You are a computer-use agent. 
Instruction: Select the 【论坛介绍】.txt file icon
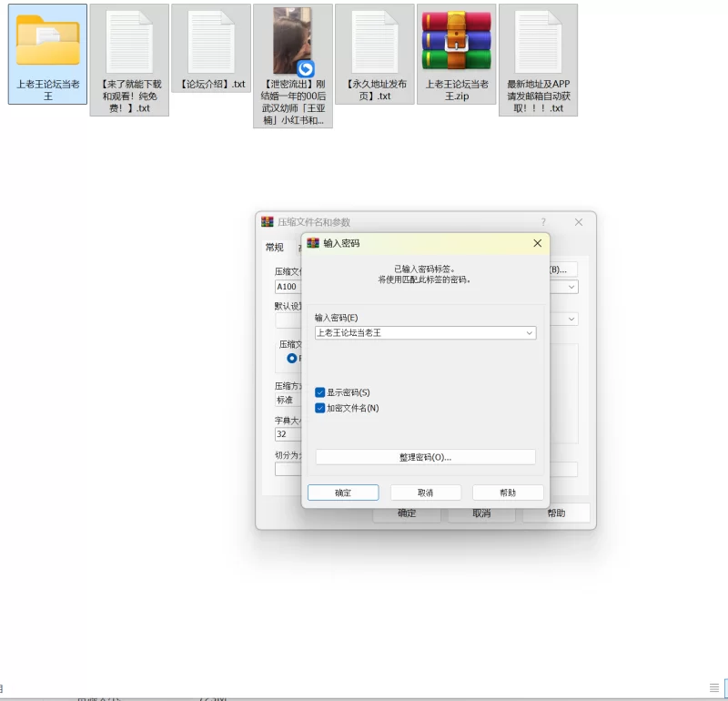tap(211, 41)
